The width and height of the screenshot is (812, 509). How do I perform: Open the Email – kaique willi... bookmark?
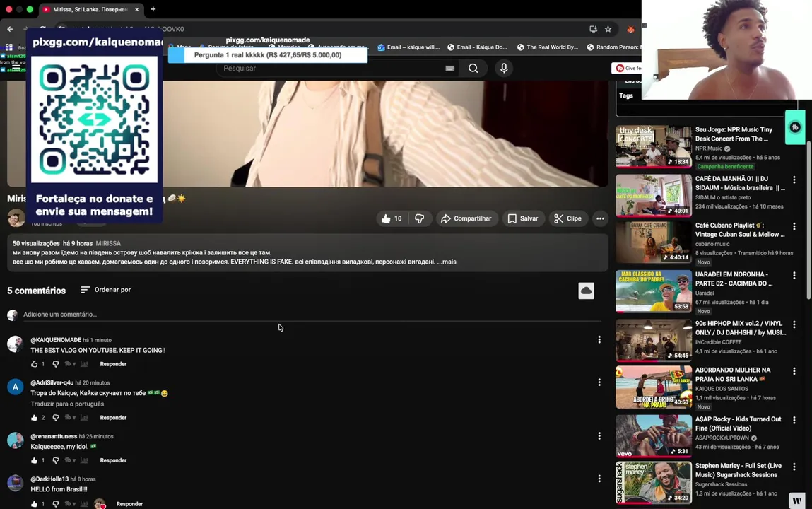coord(408,47)
